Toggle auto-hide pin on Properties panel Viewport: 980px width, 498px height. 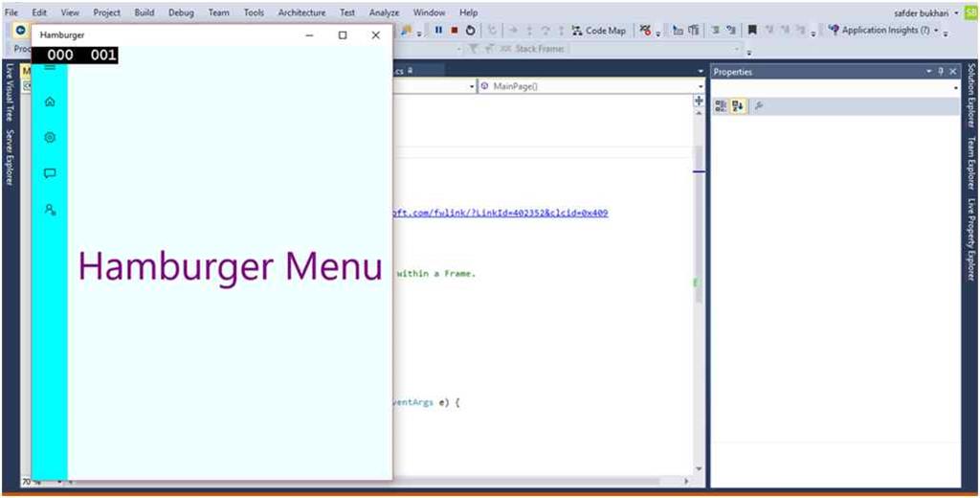942,72
